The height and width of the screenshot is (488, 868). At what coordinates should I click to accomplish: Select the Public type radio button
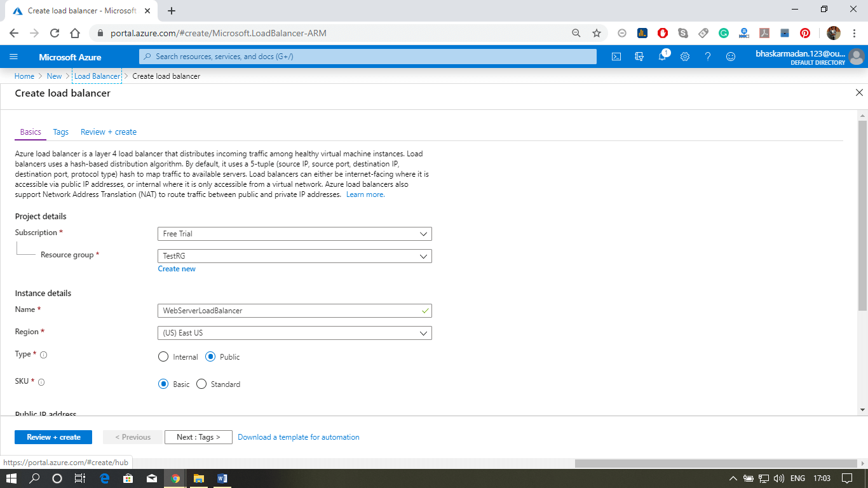(x=210, y=357)
